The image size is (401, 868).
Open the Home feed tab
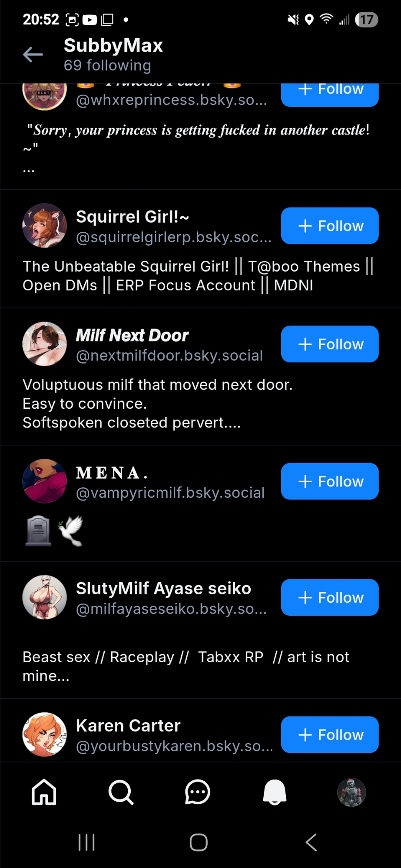pos(44,792)
